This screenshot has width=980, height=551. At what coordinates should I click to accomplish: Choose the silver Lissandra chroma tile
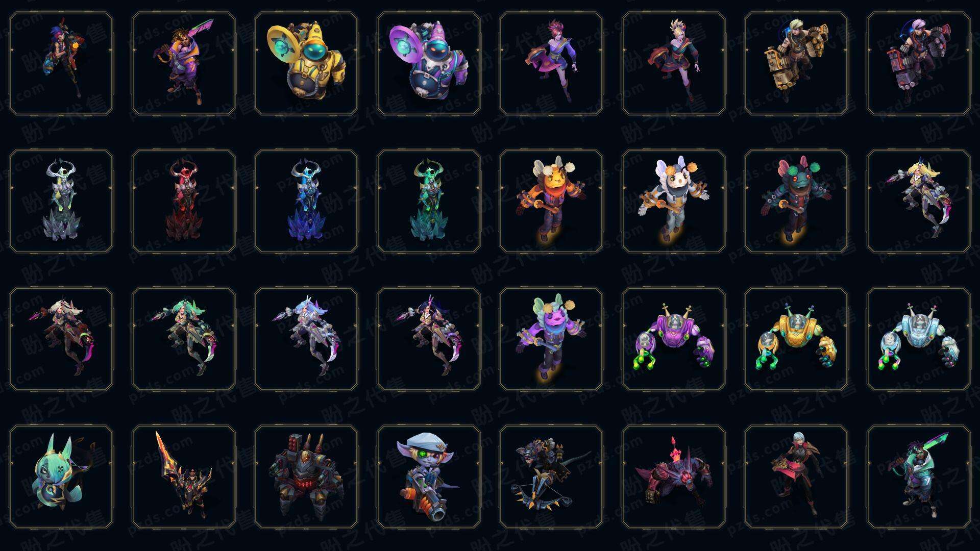coord(61,201)
